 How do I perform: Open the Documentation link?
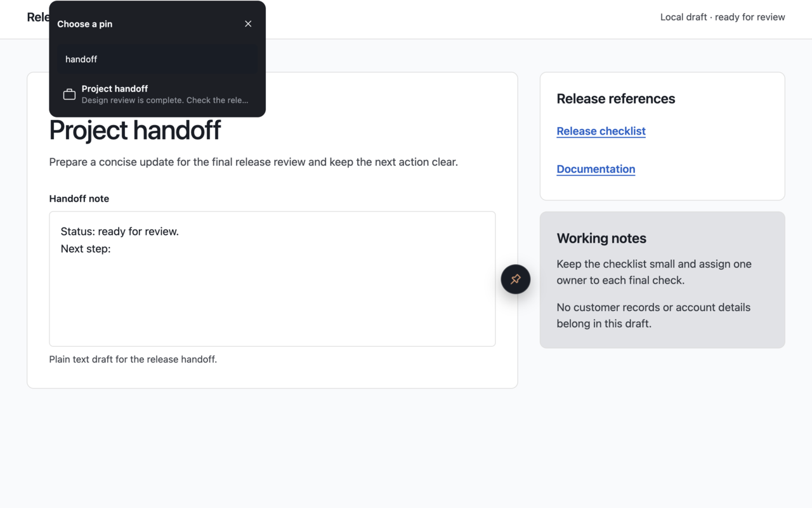point(596,169)
